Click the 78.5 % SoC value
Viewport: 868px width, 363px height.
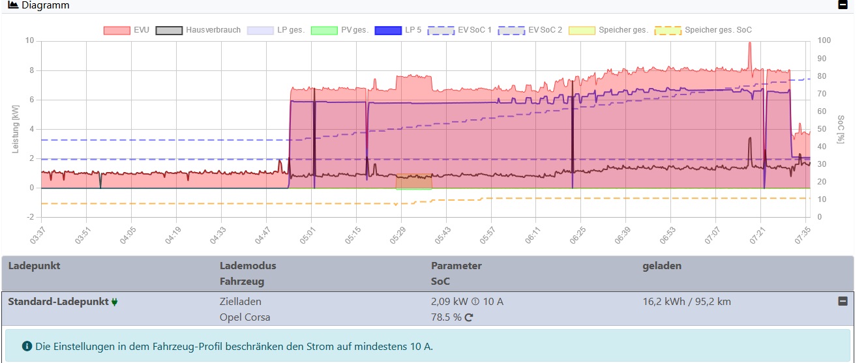pyautogui.click(x=446, y=317)
